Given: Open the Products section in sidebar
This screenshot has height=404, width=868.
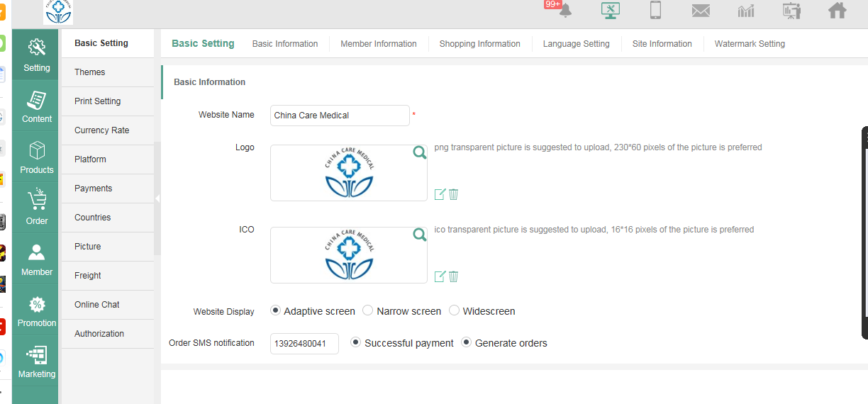Looking at the screenshot, I should click(37, 157).
